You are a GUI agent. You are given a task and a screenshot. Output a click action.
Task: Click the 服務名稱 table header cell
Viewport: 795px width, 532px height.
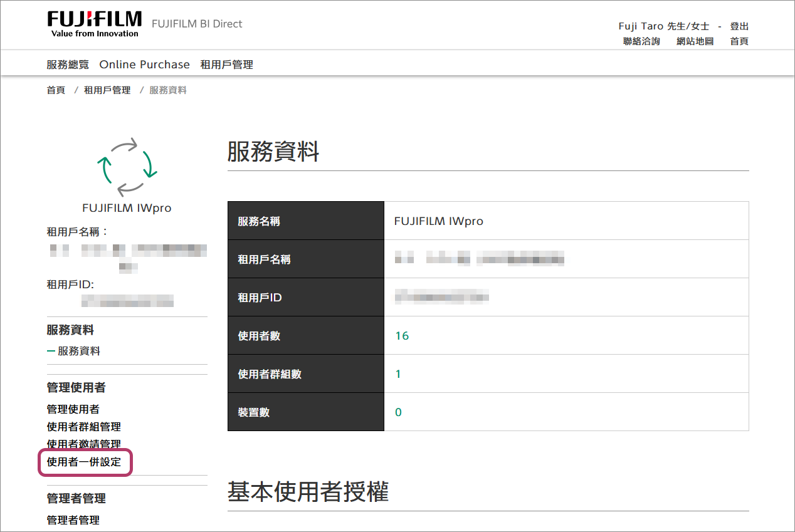[305, 221]
